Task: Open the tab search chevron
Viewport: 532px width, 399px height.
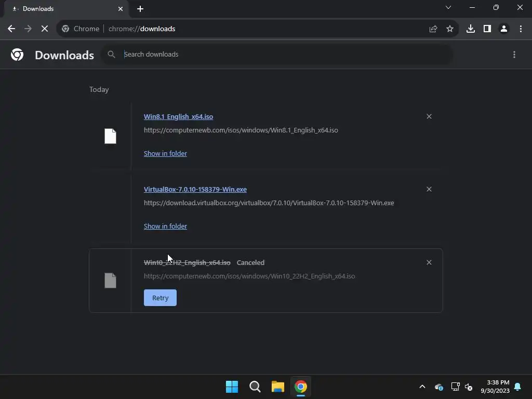Action: click(448, 7)
